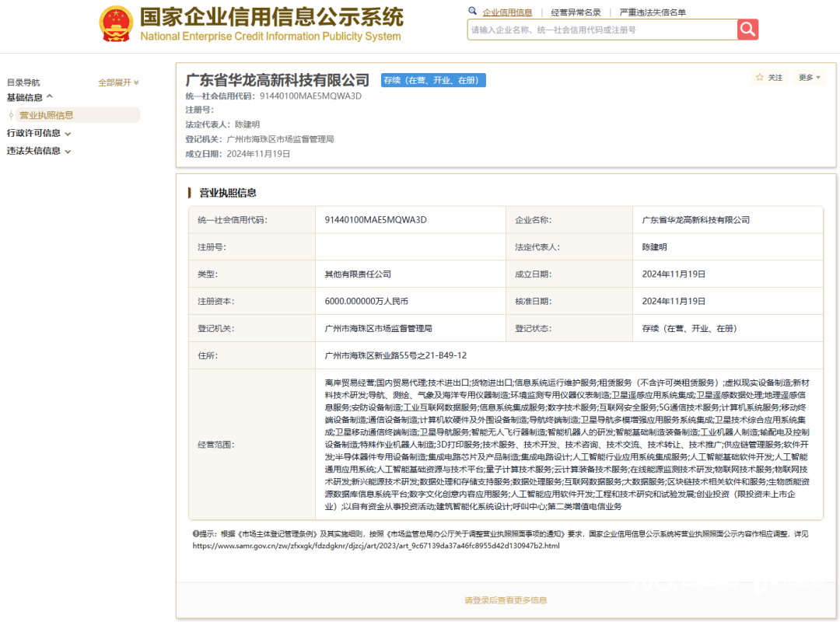Click the 6000.000000万人民币 capital cell
The image size is (840, 622).
[x=411, y=302]
